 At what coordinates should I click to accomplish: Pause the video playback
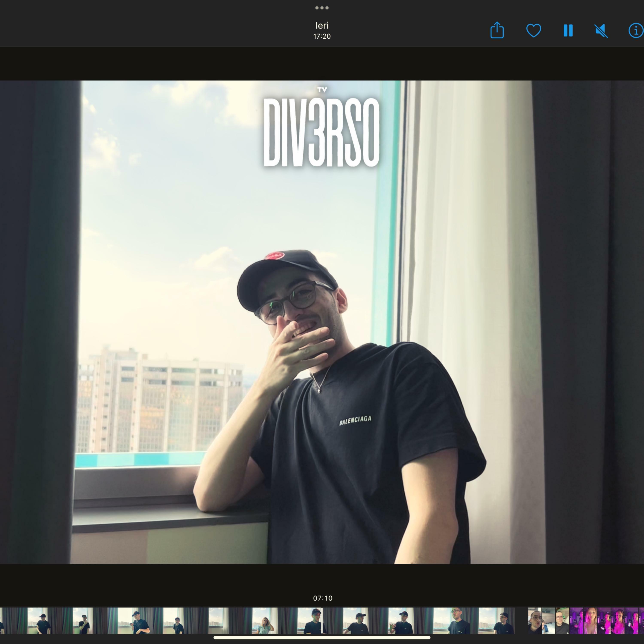coord(568,30)
